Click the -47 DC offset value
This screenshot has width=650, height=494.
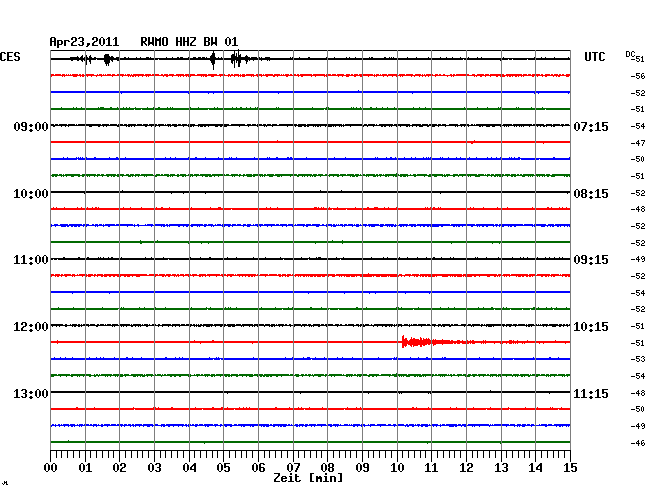tap(638, 143)
